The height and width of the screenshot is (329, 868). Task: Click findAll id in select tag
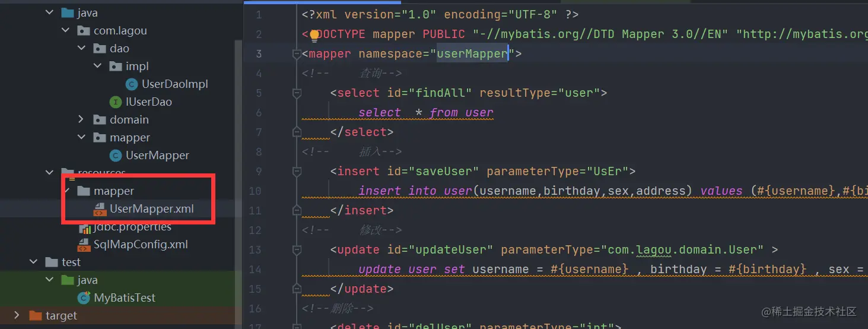coord(440,93)
